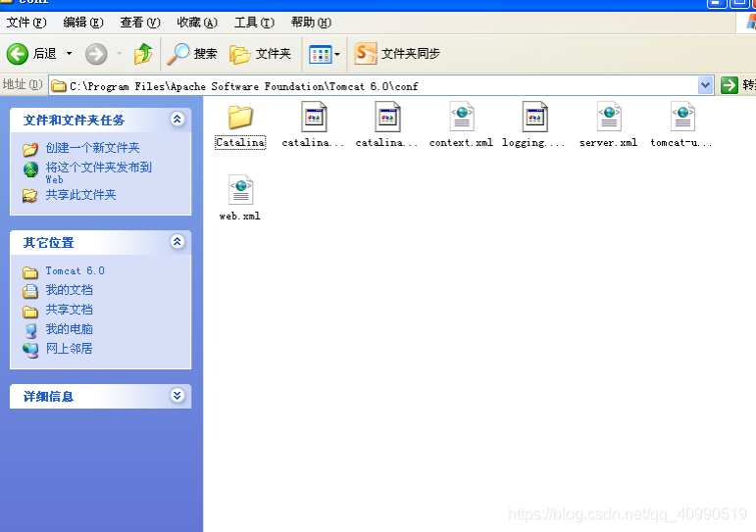The height and width of the screenshot is (532, 756).
Task: Click the share folder task icon
Action: point(29,196)
